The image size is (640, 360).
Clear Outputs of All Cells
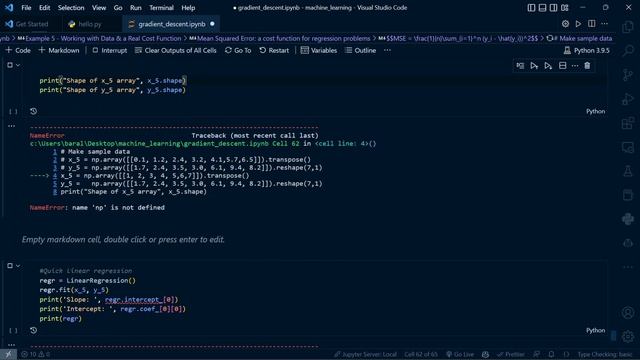tap(176, 50)
